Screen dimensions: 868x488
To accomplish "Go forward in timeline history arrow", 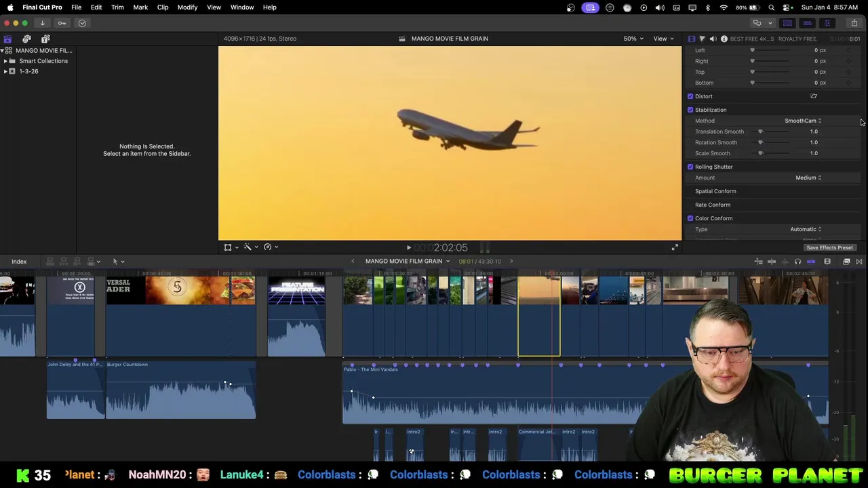I will [x=511, y=262].
